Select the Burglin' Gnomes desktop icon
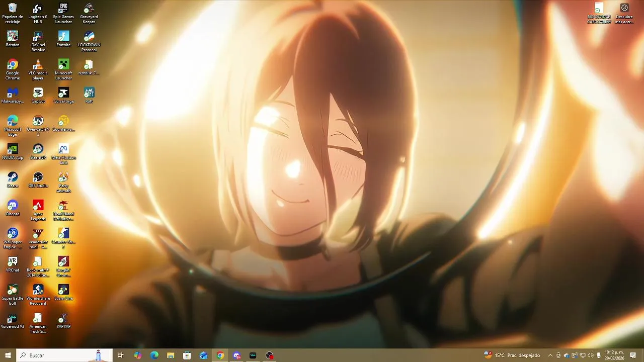The width and height of the screenshot is (644, 362). click(63, 267)
